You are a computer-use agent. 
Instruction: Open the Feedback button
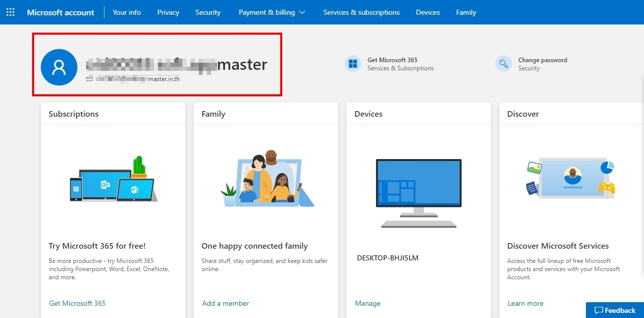(615, 310)
